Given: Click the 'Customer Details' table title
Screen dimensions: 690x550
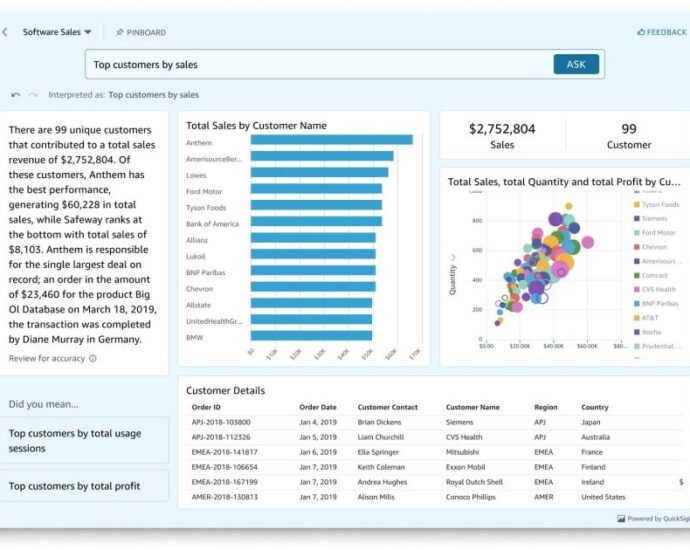Looking at the screenshot, I should point(225,391).
